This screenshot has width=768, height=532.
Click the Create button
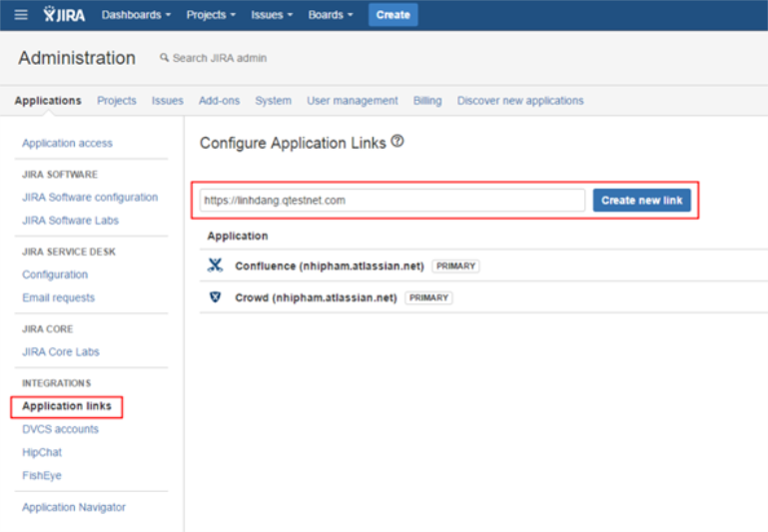click(392, 15)
